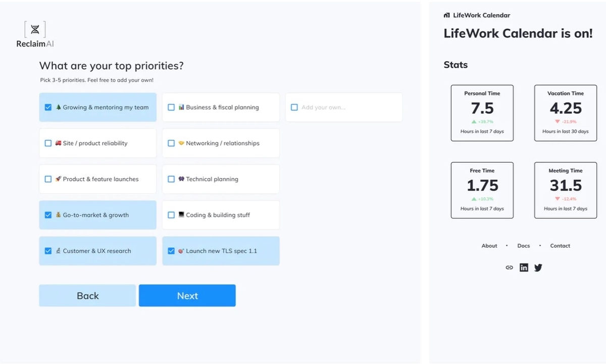Image resolution: width=606 pixels, height=364 pixels.
Task: Open the Docs footer link
Action: pos(524,246)
